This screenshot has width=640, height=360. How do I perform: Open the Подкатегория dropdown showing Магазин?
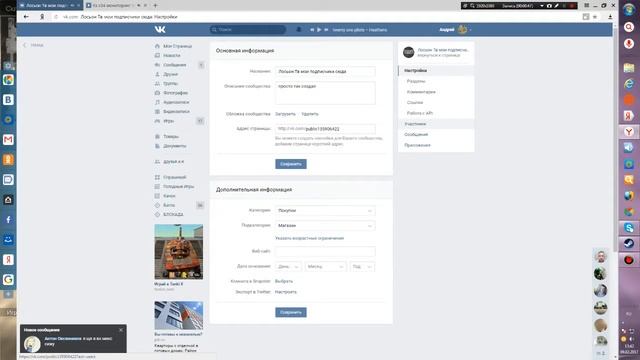(325, 226)
